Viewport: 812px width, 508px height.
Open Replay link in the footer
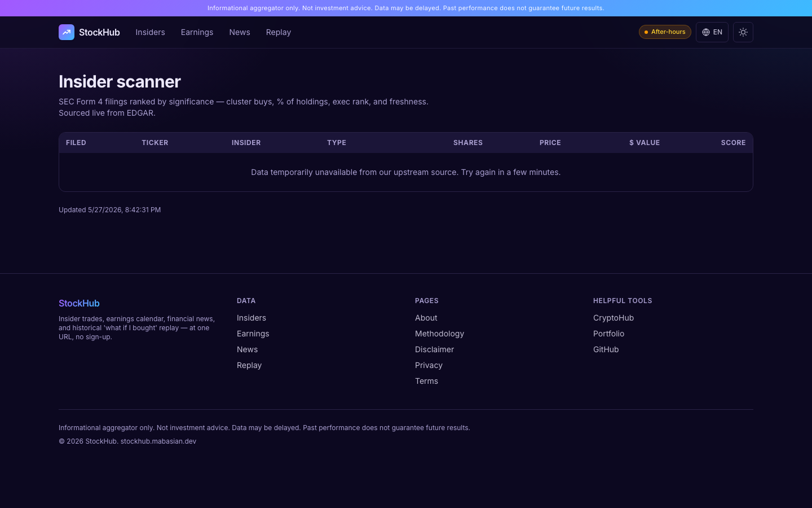pos(249,365)
